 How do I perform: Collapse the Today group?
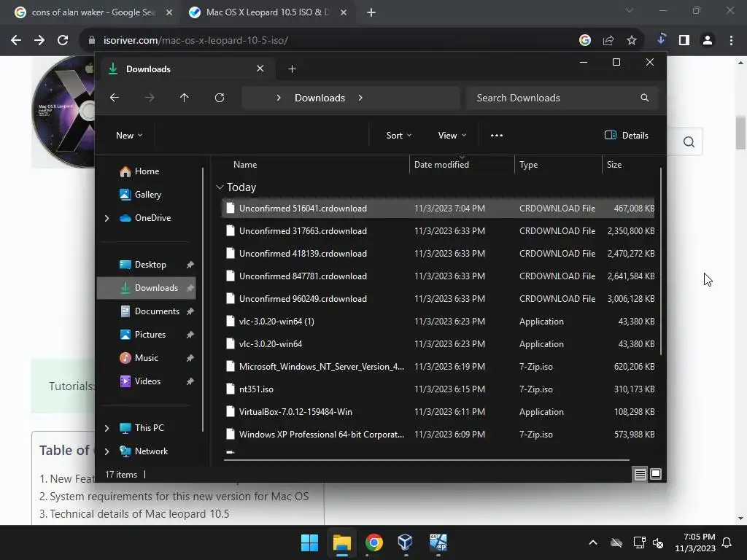coord(220,187)
